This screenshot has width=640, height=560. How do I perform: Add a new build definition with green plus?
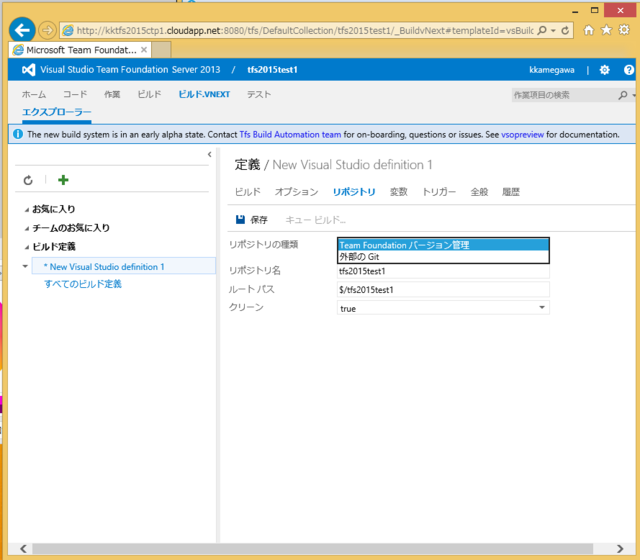(63, 180)
